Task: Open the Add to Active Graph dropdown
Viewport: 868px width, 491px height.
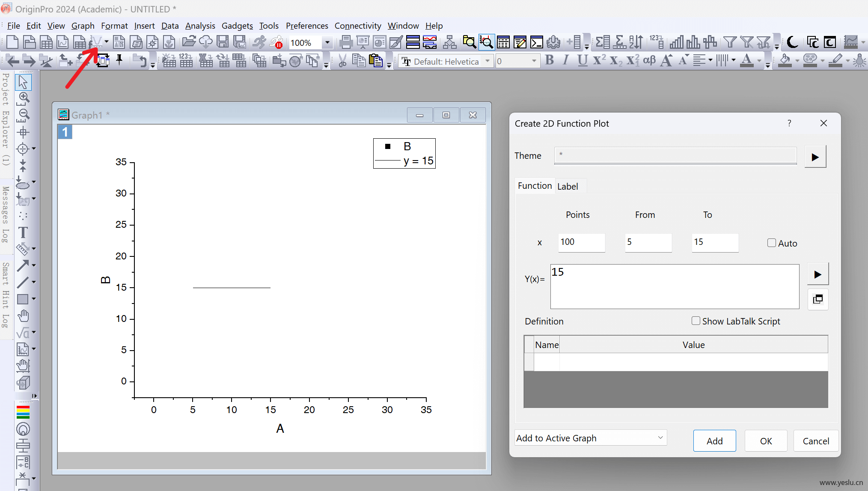Action: (591, 438)
